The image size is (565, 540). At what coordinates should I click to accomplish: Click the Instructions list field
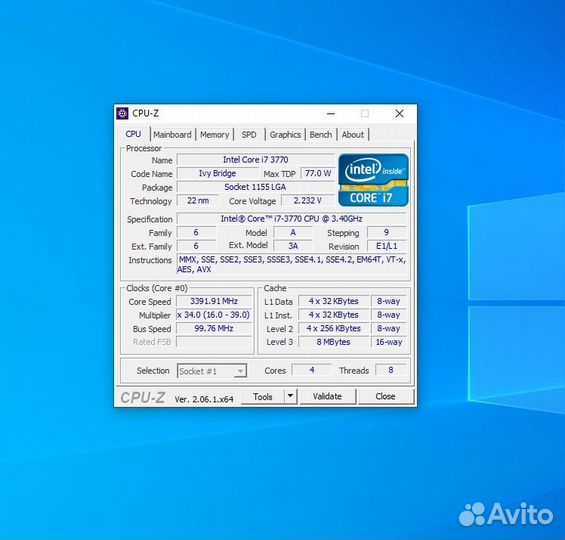point(292,264)
